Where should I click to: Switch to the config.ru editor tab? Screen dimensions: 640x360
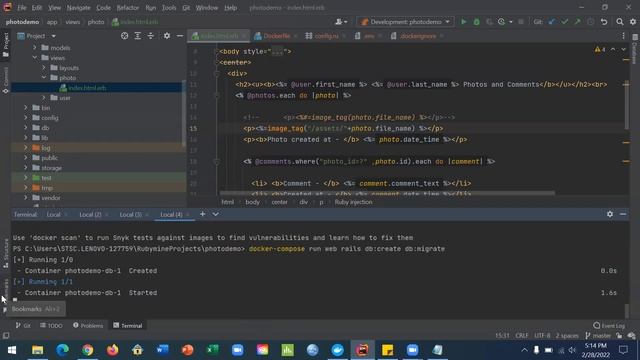tap(325, 36)
